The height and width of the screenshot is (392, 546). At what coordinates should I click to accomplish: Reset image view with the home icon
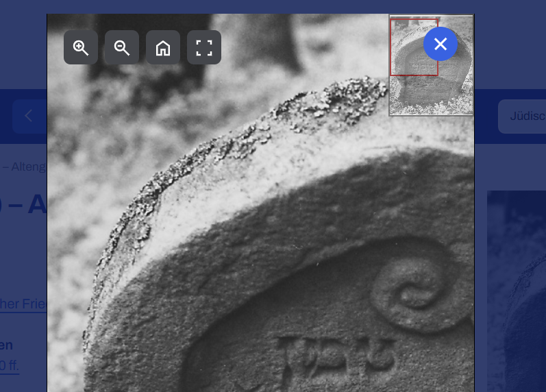tap(163, 47)
